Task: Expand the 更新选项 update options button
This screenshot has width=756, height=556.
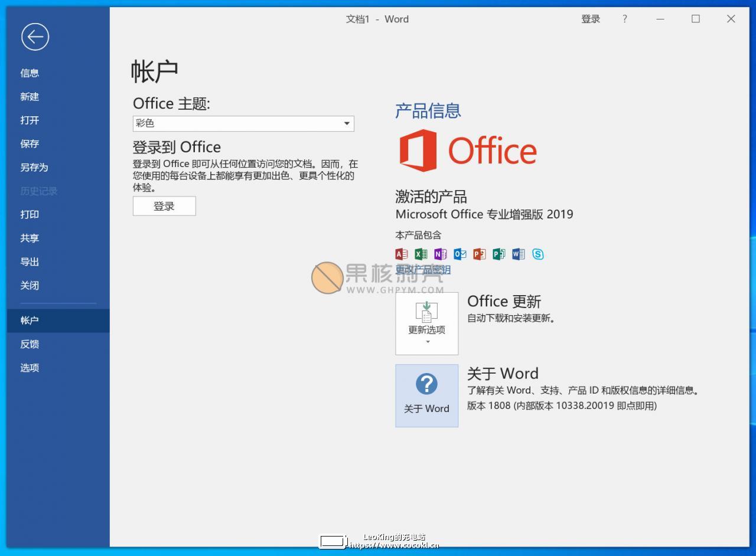Action: (427, 323)
